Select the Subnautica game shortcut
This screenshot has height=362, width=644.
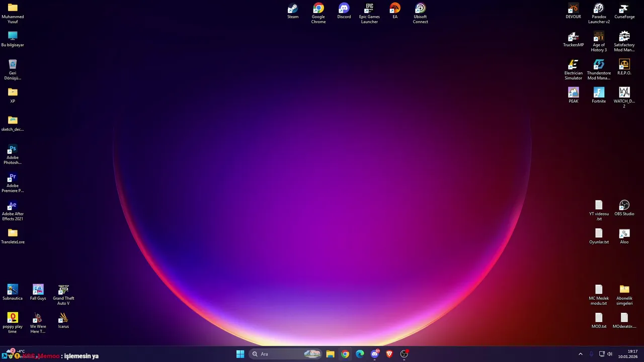[13, 293]
